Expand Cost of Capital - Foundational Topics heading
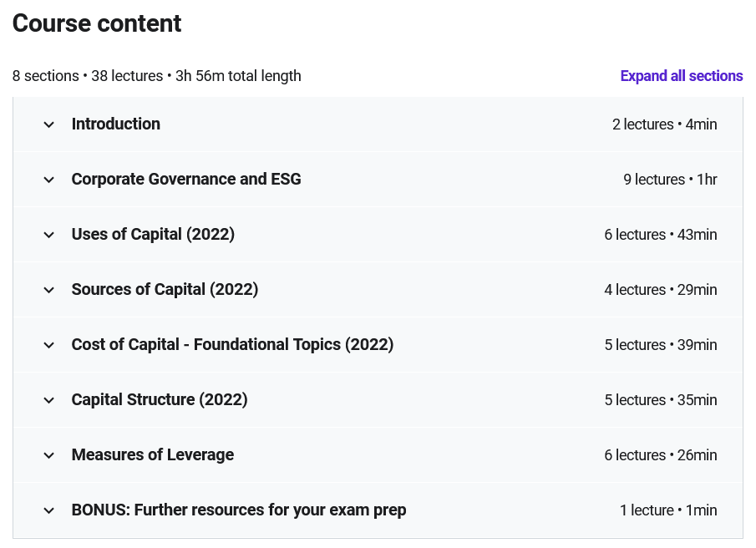Image resolution: width=756 pixels, height=548 pixels. (x=232, y=345)
